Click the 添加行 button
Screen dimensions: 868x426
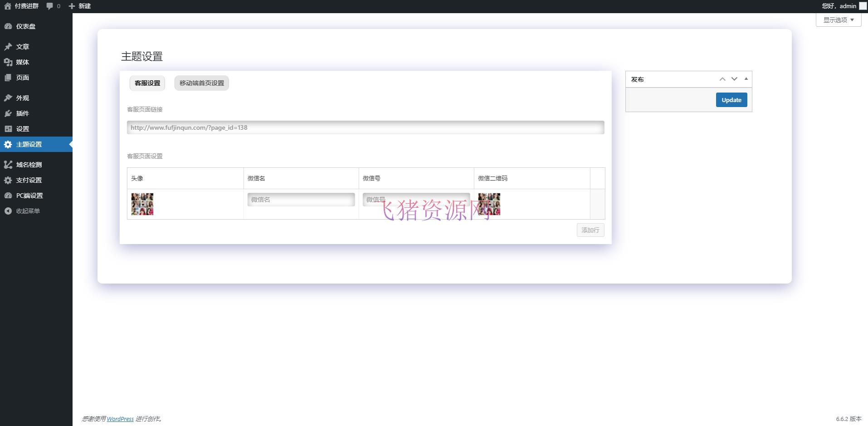point(590,230)
